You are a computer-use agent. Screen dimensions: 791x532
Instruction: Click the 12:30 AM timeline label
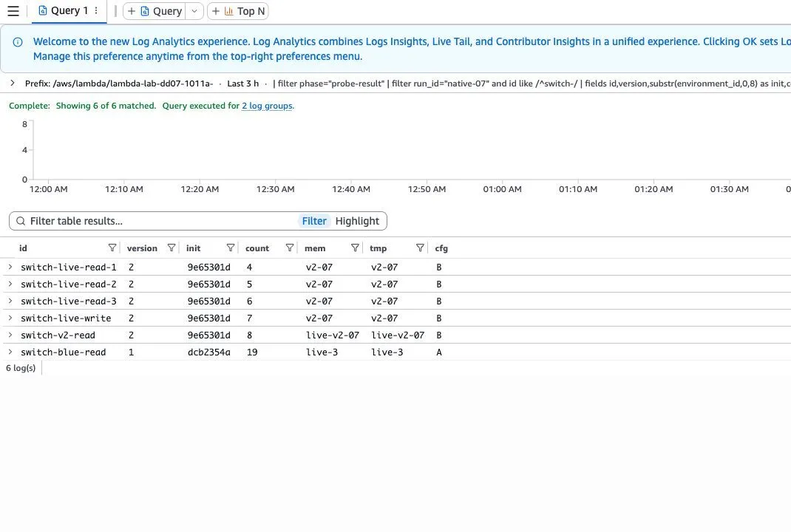[276, 189]
